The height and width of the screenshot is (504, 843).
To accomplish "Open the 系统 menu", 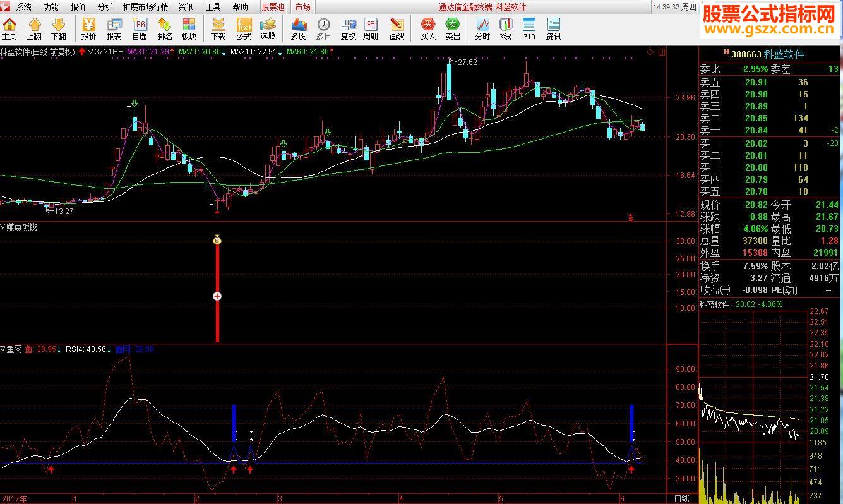I will point(23,7).
